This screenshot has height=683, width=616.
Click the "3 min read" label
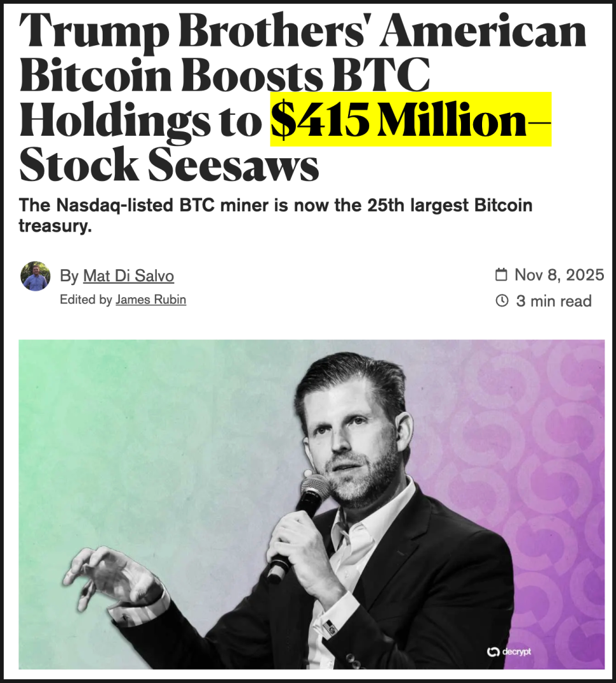(554, 300)
